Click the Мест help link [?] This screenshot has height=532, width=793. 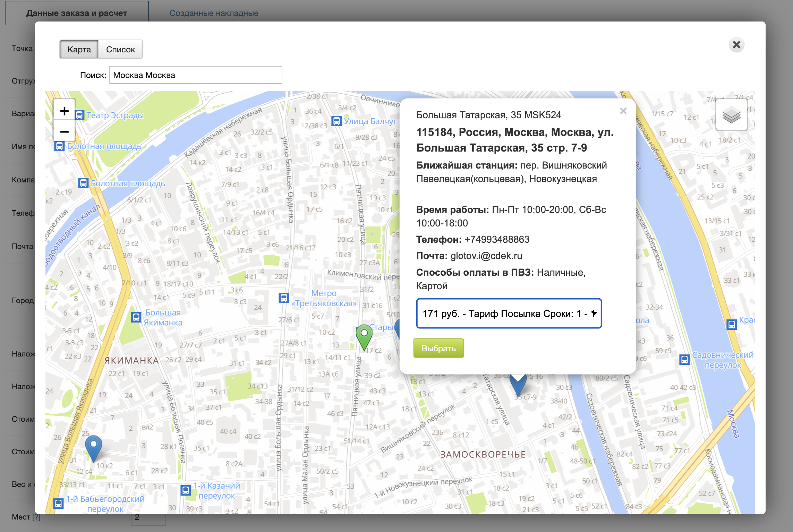tap(36, 517)
